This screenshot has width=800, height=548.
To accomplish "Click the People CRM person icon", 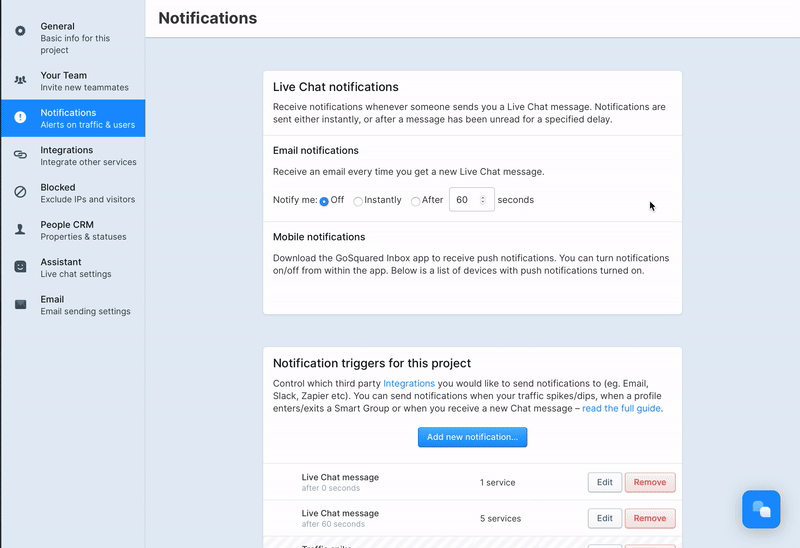I will click(x=20, y=229).
